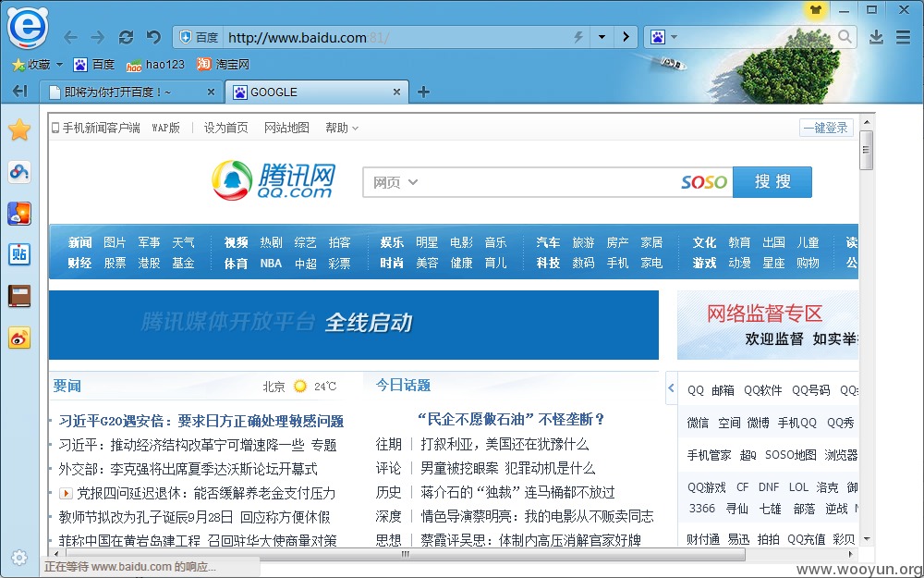Image resolution: width=924 pixels, height=578 pixels.
Task: Open a new tab with plus button
Action: coord(423,92)
